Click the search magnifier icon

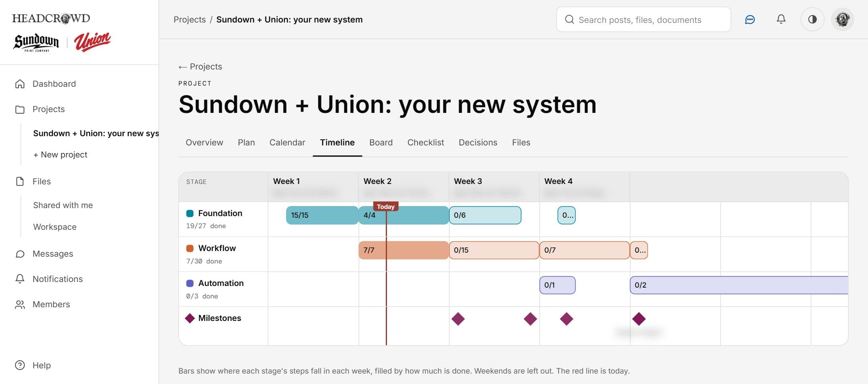tap(569, 20)
